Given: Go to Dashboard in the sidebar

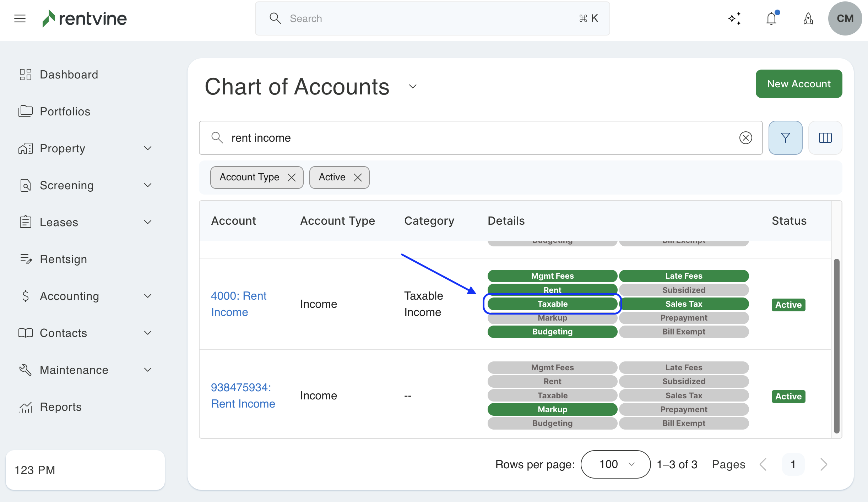Looking at the screenshot, I should (x=69, y=75).
